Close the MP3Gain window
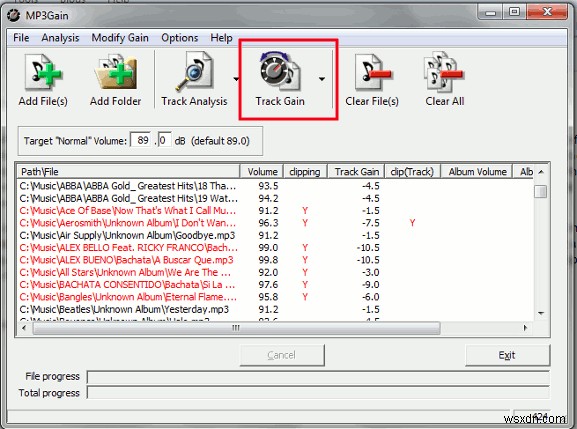Screen dimensions: 577x429 [x=547, y=13]
